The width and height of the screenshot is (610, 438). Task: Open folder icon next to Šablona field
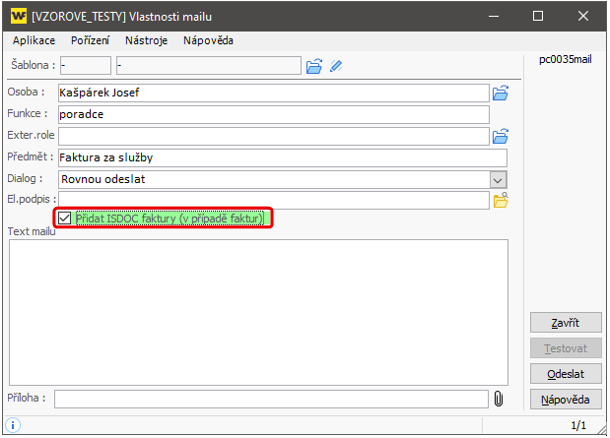pos(314,66)
